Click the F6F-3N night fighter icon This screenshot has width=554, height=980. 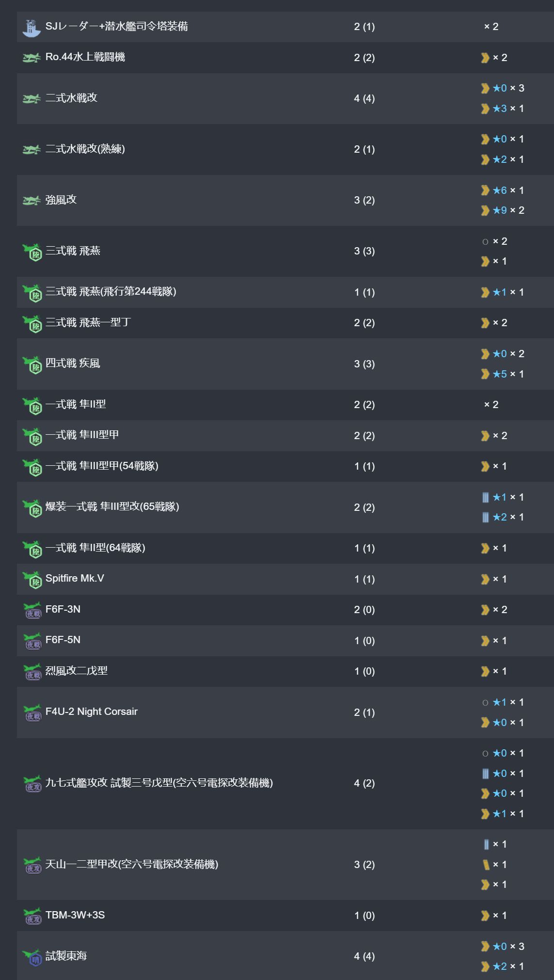32,610
